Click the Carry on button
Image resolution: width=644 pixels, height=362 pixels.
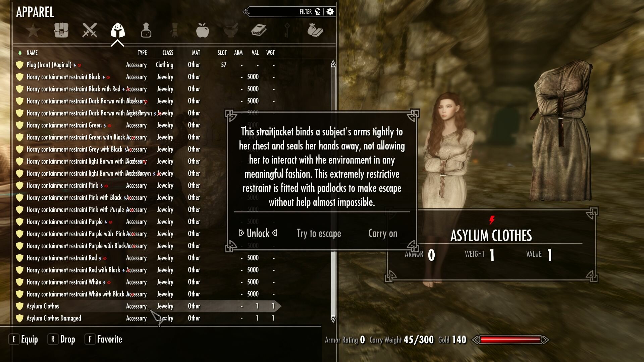383,233
